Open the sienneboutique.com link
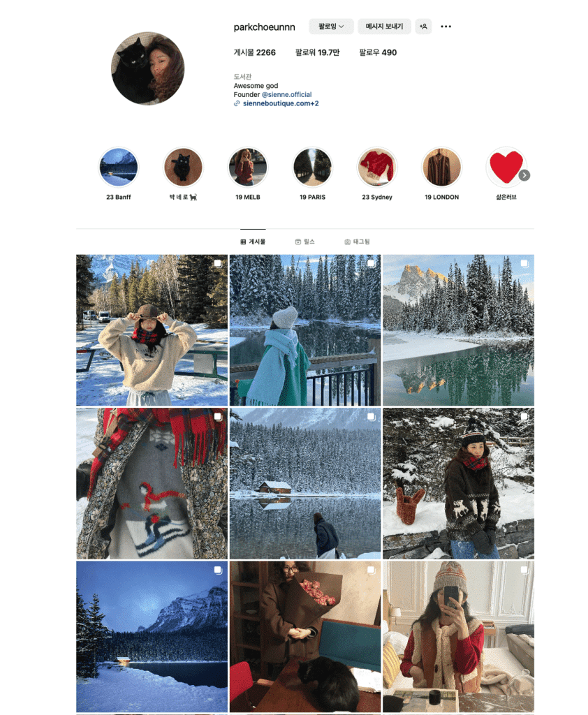588x715 pixels. point(281,103)
